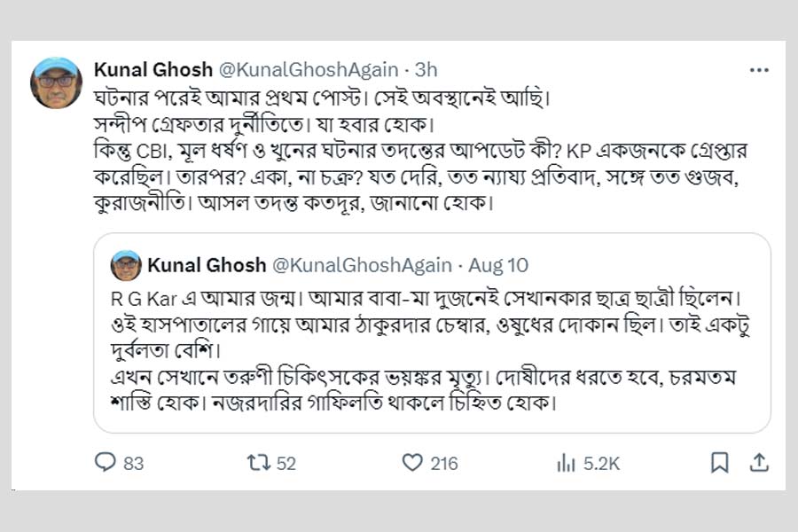The width and height of the screenshot is (798, 532).
Task: Click the small avatar in the quoted post
Action: 126,265
